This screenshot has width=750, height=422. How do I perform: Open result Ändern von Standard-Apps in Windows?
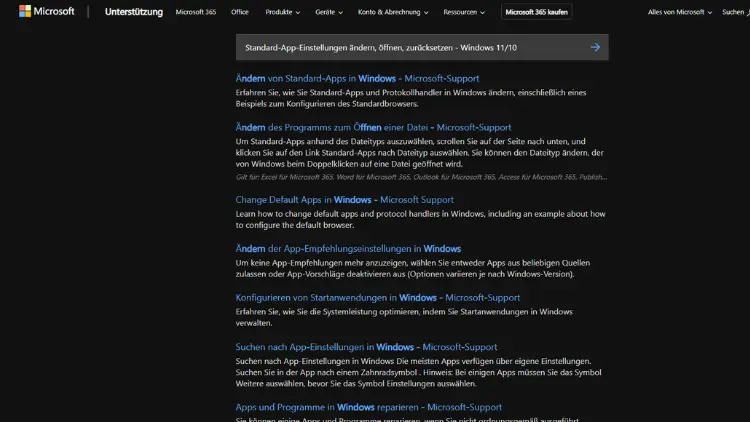357,78
